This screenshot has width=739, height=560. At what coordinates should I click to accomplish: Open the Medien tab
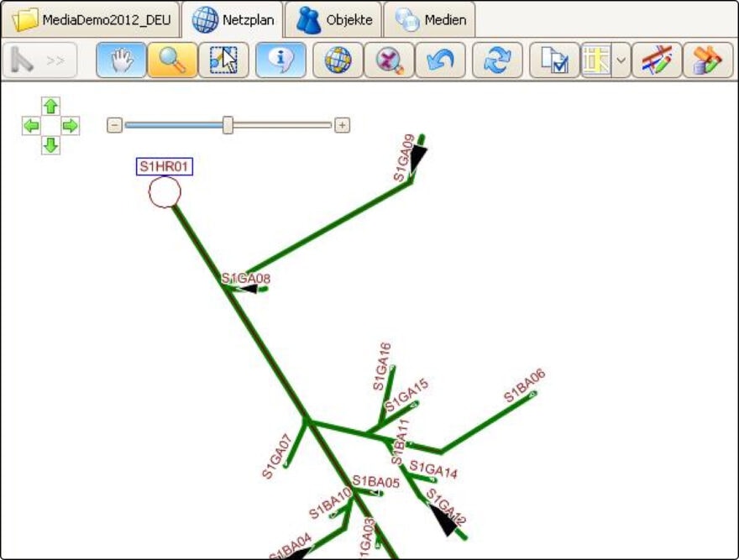tap(430, 20)
